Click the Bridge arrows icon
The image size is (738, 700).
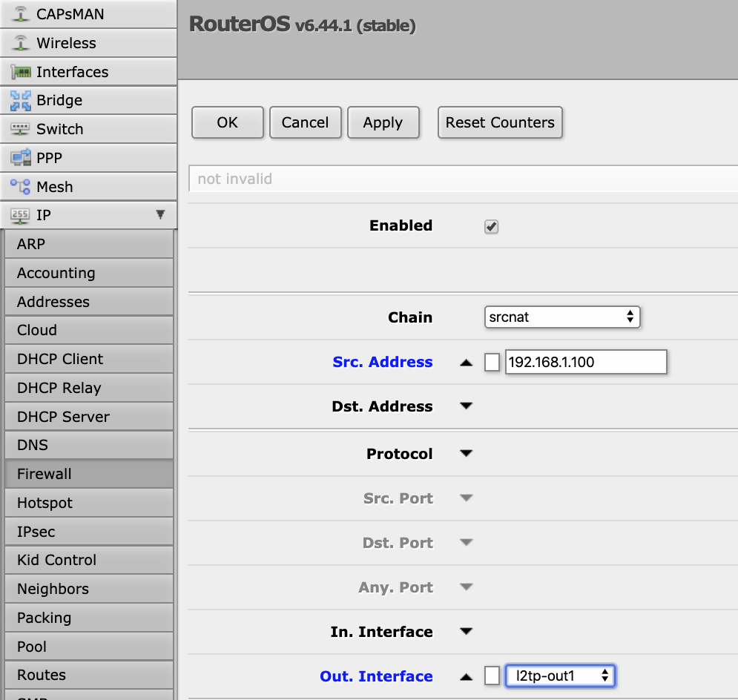pyautogui.click(x=21, y=101)
